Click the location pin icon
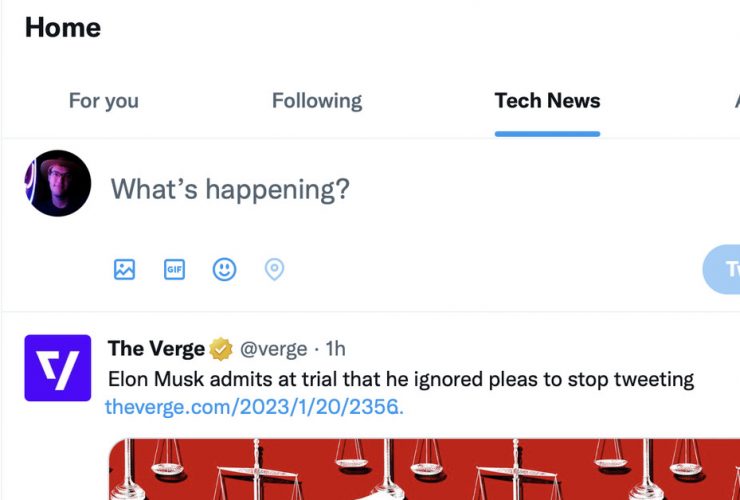The image size is (740, 500). pyautogui.click(x=274, y=269)
